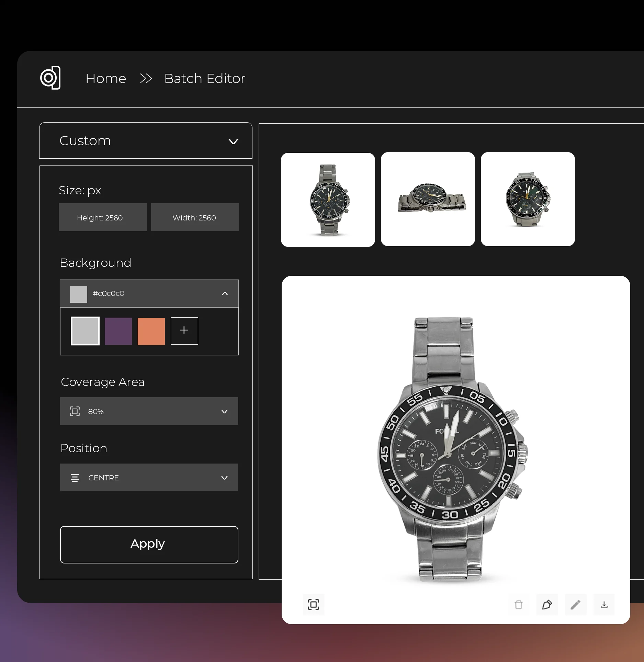Click the Apply button
Viewport: 644px width, 662px height.
point(149,545)
